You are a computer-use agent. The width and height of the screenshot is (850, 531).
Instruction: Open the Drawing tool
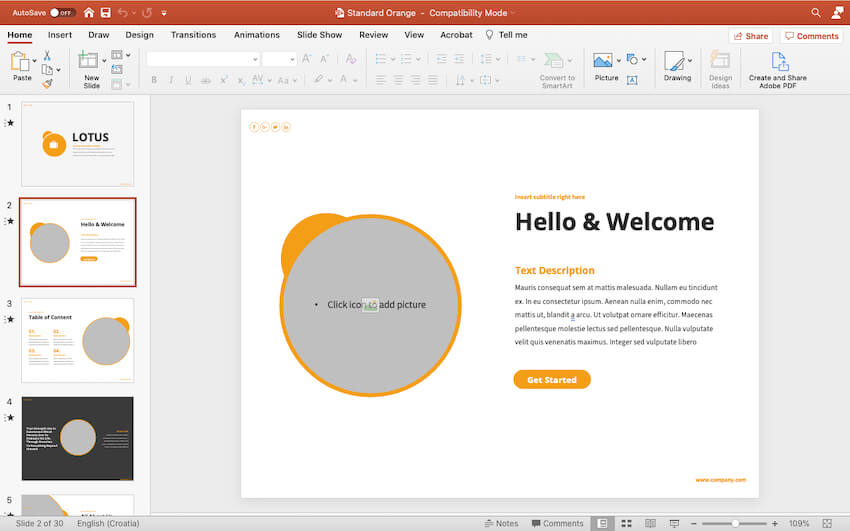(x=677, y=62)
